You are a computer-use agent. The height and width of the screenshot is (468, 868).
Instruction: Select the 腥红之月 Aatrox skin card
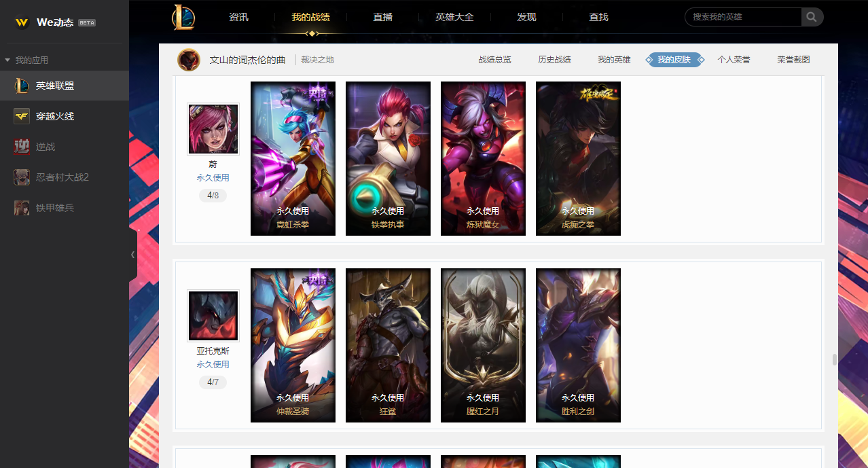click(x=483, y=345)
